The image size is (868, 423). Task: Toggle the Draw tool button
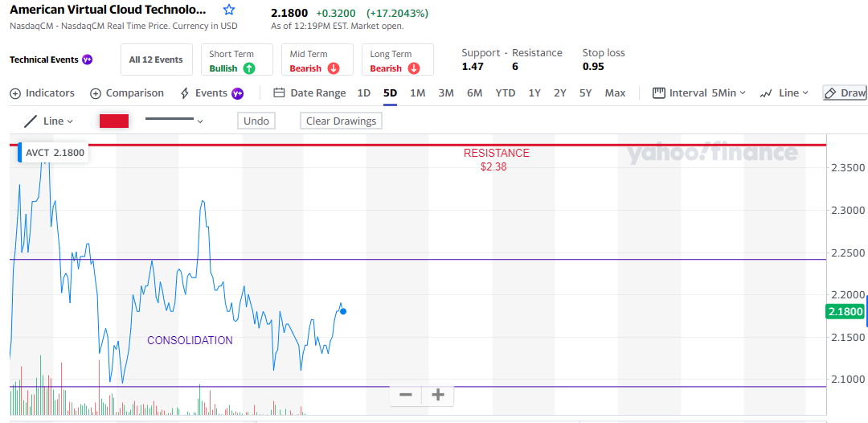pos(845,93)
